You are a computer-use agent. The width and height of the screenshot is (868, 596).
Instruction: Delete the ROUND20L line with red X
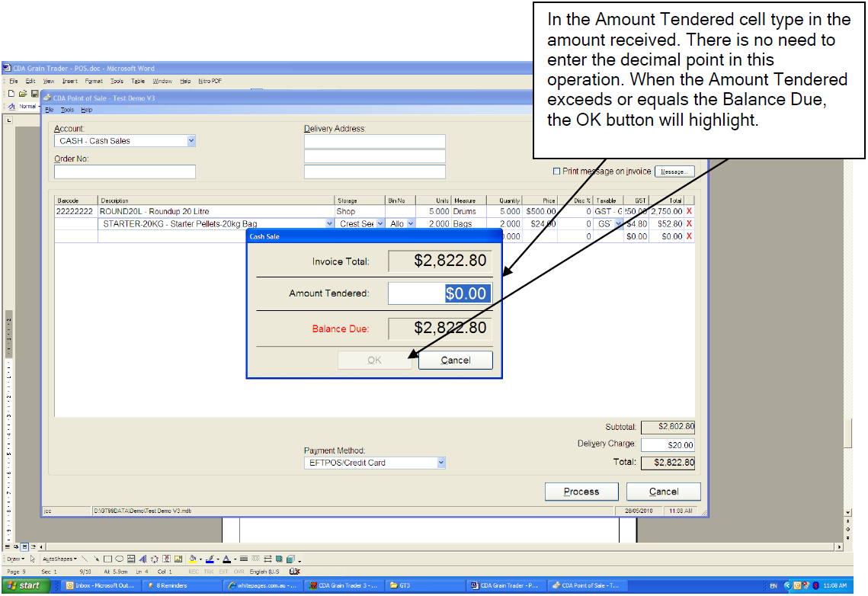[x=689, y=211]
